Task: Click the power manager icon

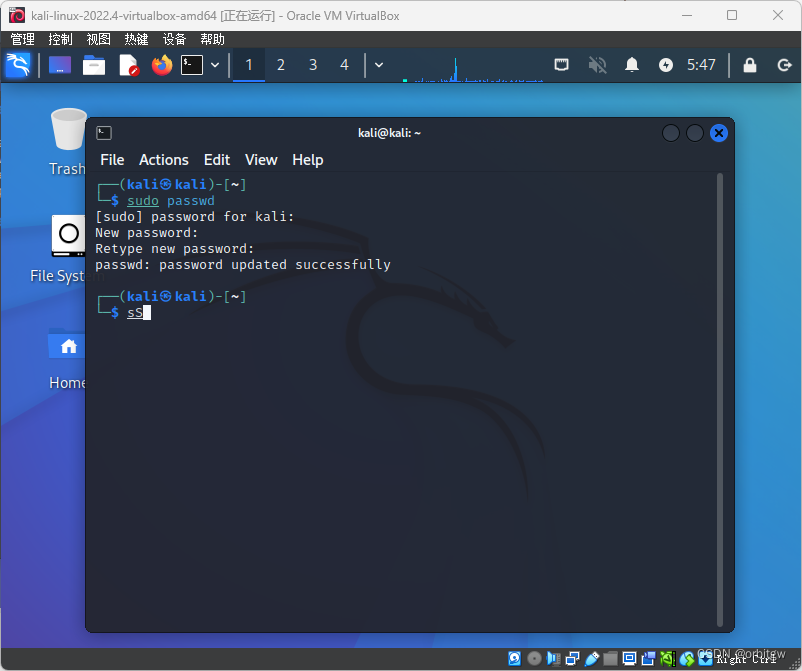Action: pos(666,65)
